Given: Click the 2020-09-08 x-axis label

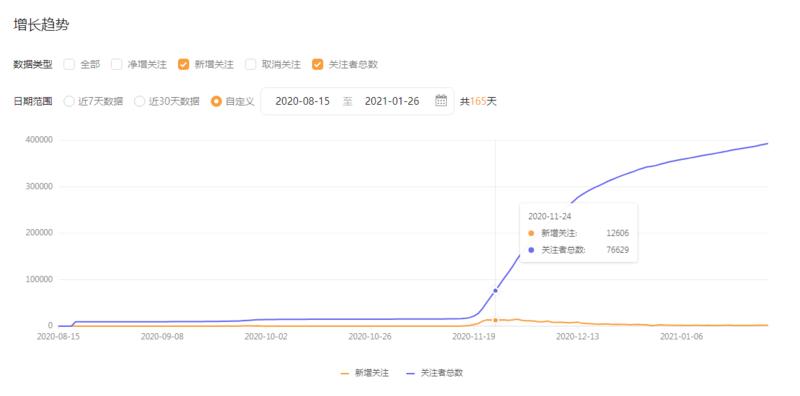Looking at the screenshot, I should coord(162,336).
